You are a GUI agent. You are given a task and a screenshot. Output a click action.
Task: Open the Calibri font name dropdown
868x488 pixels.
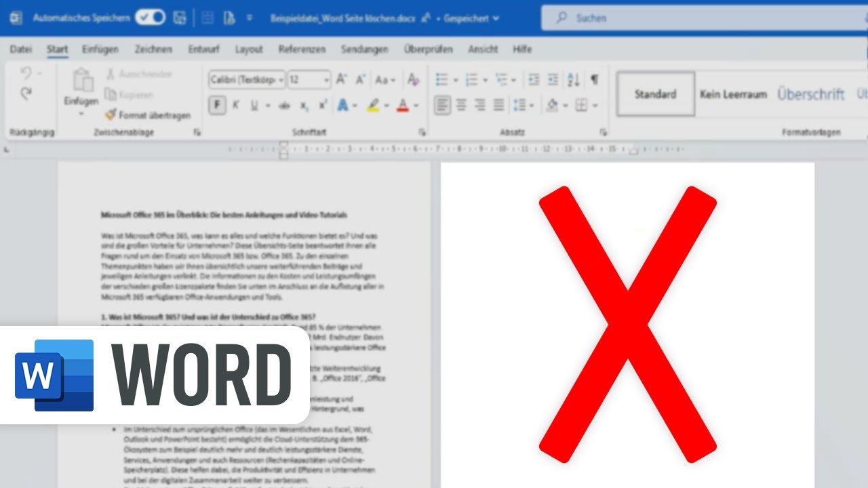[281, 80]
